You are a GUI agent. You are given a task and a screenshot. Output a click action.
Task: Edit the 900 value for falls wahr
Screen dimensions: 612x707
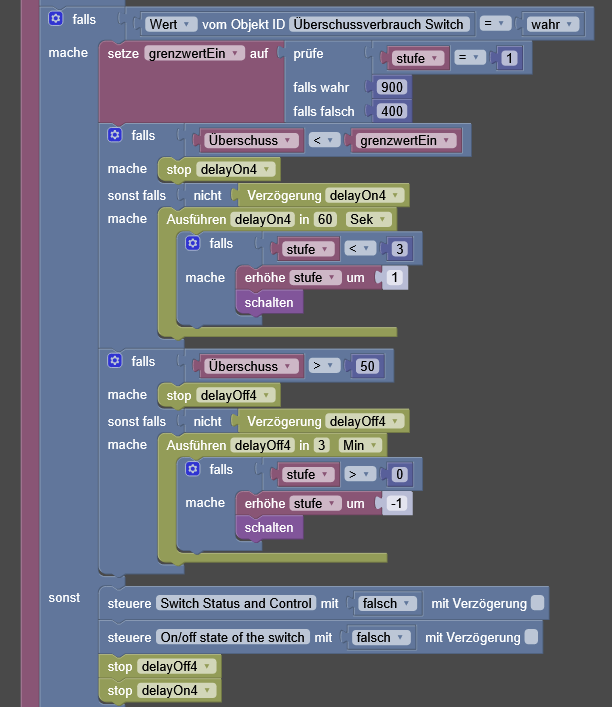(x=392, y=87)
